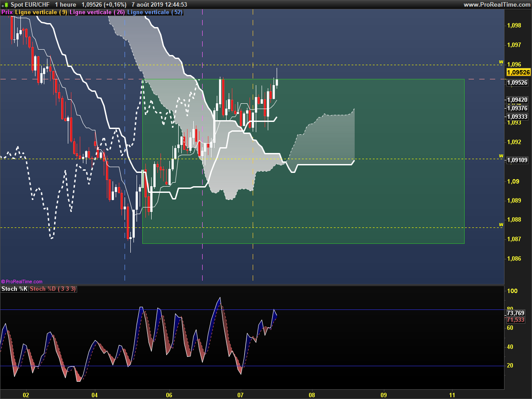Click date label 09 on time axis
Viewport: 532px width, 399px height.
pos(383,394)
